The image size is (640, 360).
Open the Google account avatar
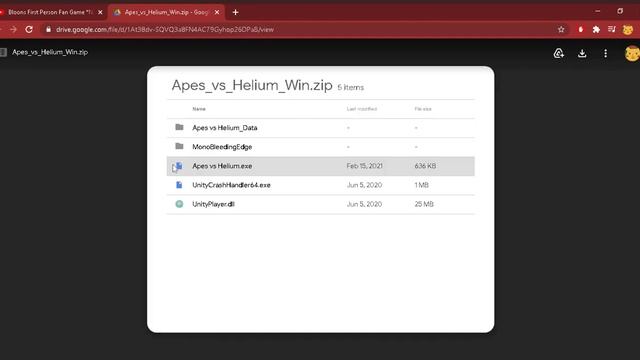tap(632, 53)
